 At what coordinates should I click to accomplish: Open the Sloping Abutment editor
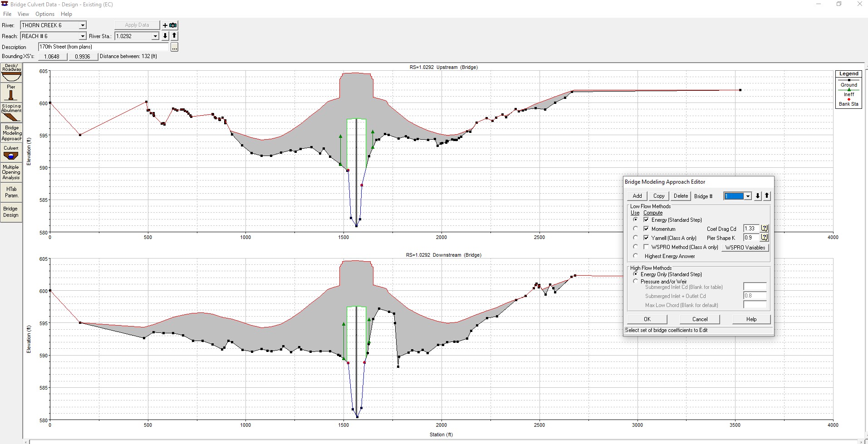(11, 112)
